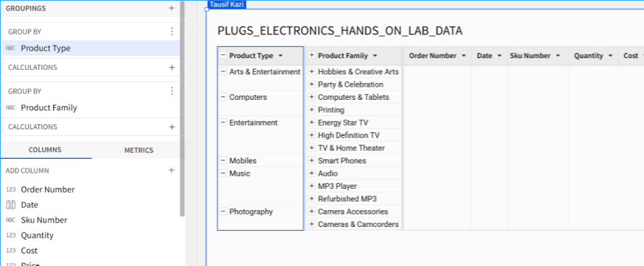Image resolution: width=644 pixels, height=266 pixels.
Task: Click the left panel vertical scrollbar
Action: pos(183,109)
